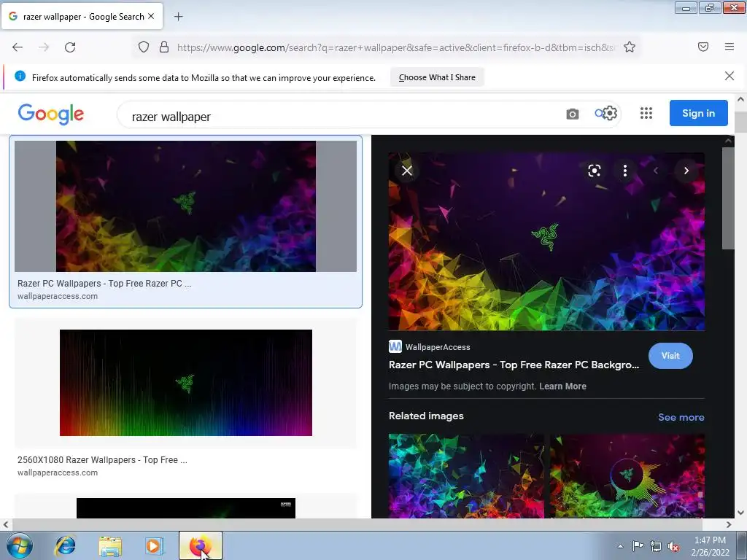
Task: Click the page vertical scrollbar thumb
Action: pos(740,122)
